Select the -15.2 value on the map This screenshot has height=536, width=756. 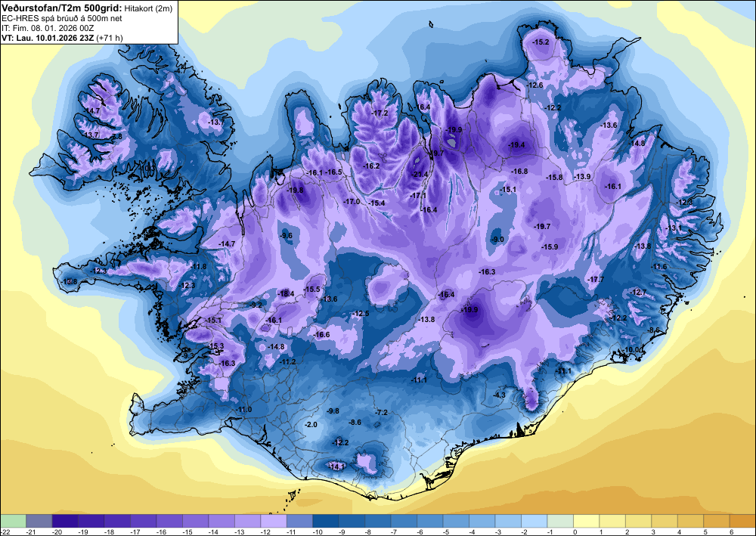coord(541,42)
